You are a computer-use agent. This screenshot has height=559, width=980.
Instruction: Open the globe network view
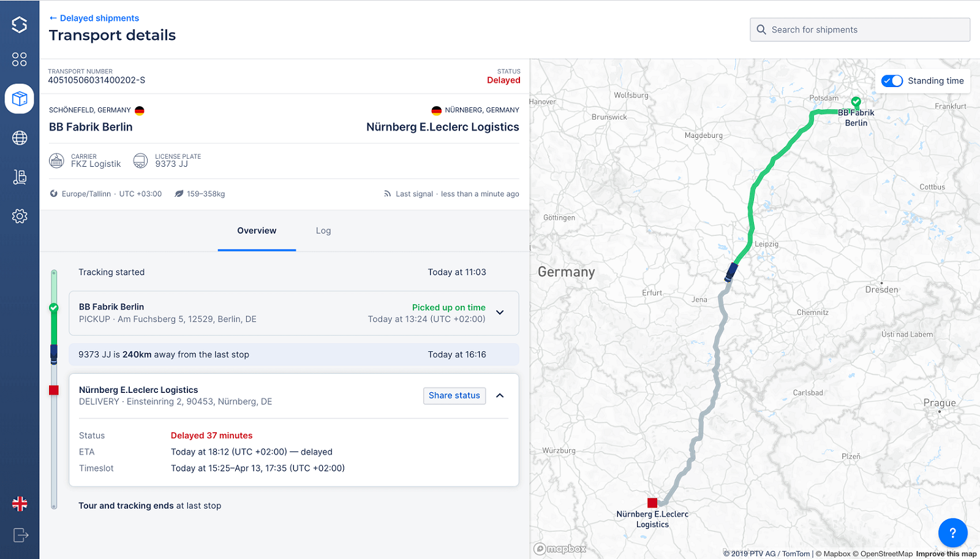pyautogui.click(x=20, y=138)
